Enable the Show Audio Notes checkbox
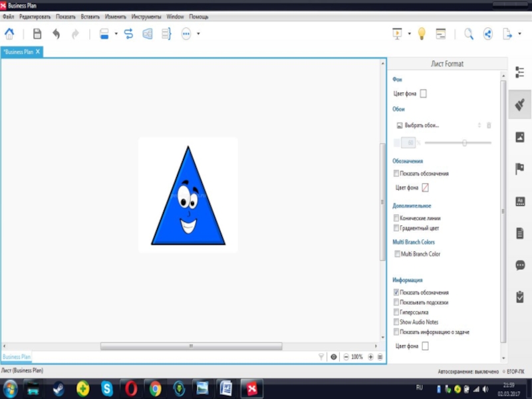The width and height of the screenshot is (532, 399). coord(396,322)
